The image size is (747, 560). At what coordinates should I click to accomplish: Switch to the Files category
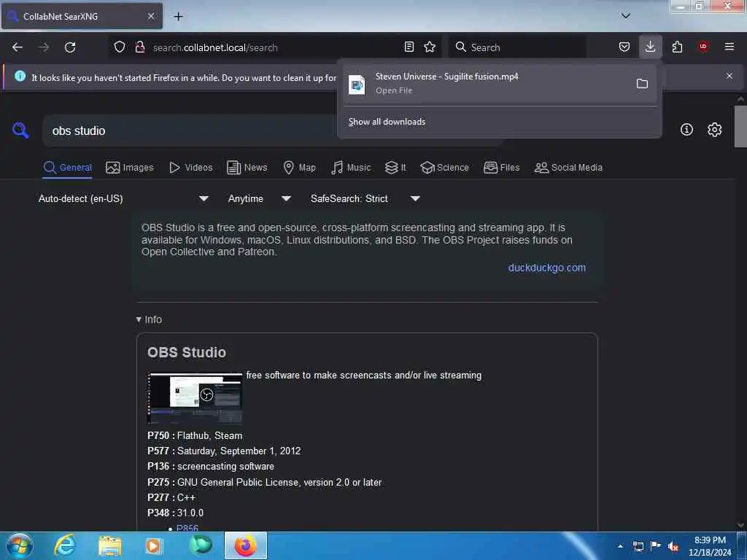(502, 168)
